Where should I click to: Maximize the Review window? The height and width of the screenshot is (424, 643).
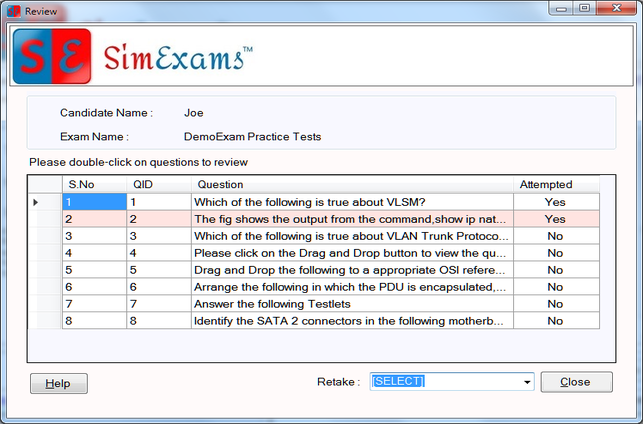pyautogui.click(x=585, y=8)
